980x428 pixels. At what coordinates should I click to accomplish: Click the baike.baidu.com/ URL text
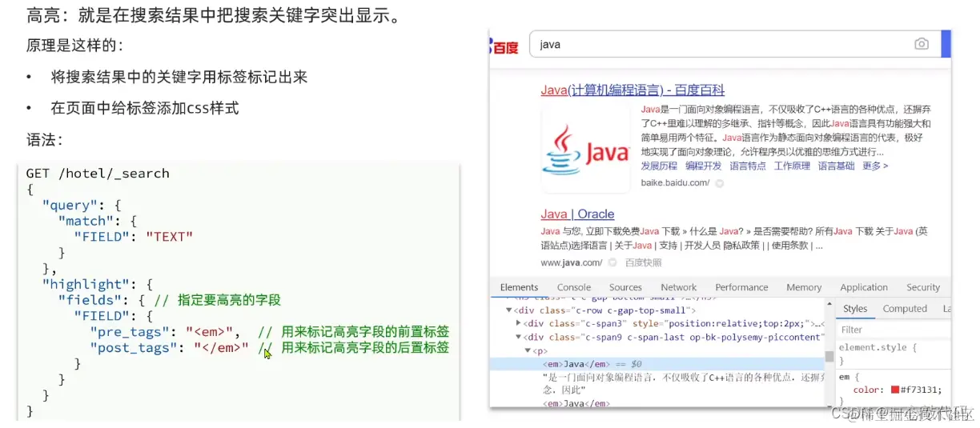(x=675, y=183)
